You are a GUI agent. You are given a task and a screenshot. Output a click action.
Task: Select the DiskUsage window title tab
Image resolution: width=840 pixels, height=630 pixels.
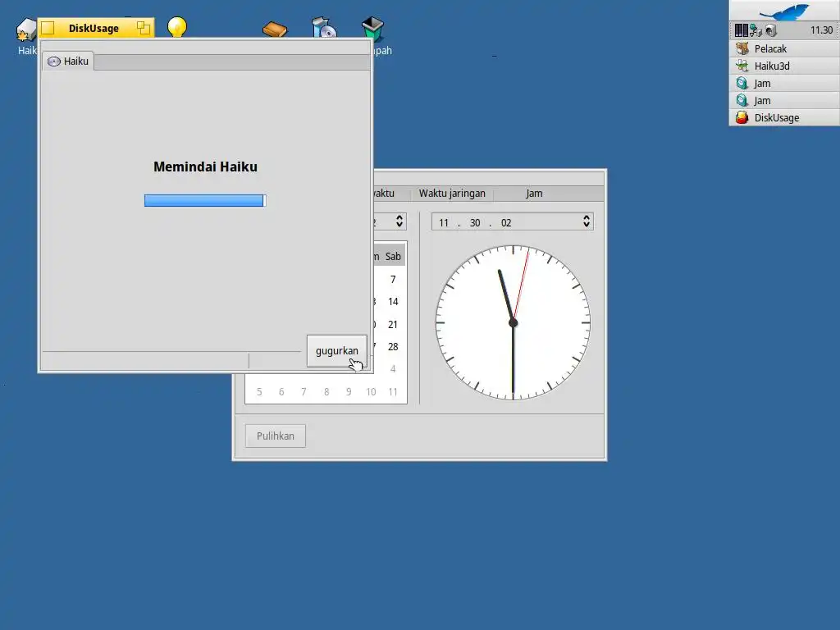point(94,29)
